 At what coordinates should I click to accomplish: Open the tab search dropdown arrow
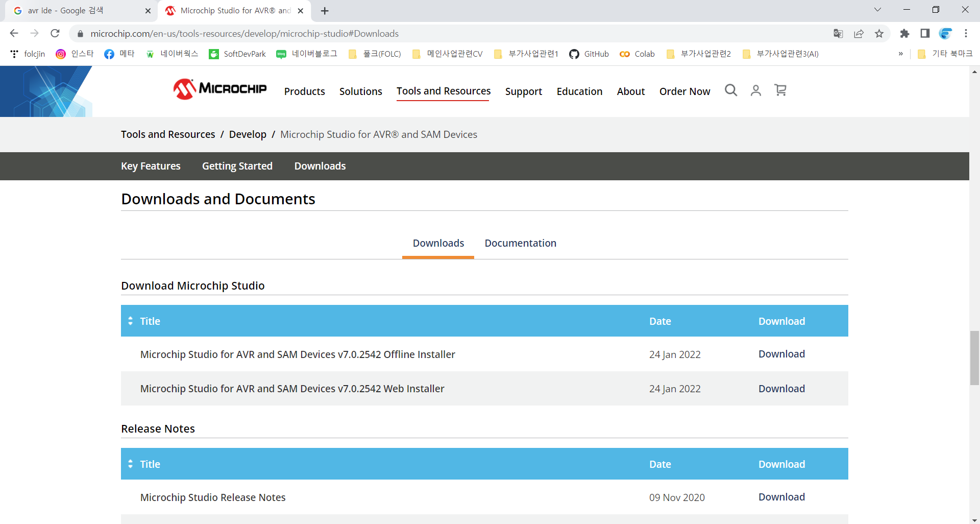[x=877, y=10]
